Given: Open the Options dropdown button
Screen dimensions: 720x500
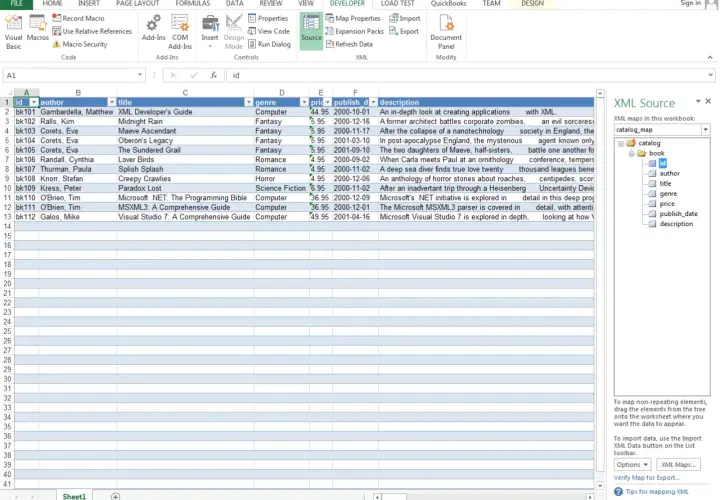Looking at the screenshot, I should pos(632,465).
